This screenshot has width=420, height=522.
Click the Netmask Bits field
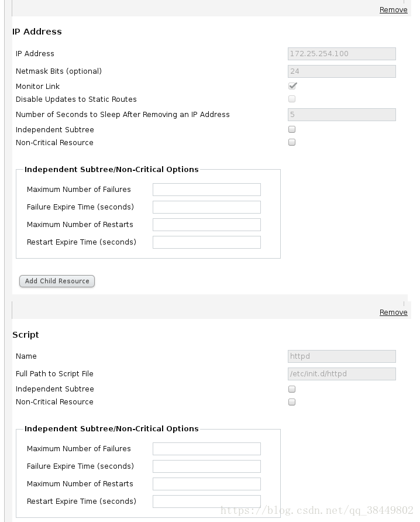(x=342, y=71)
